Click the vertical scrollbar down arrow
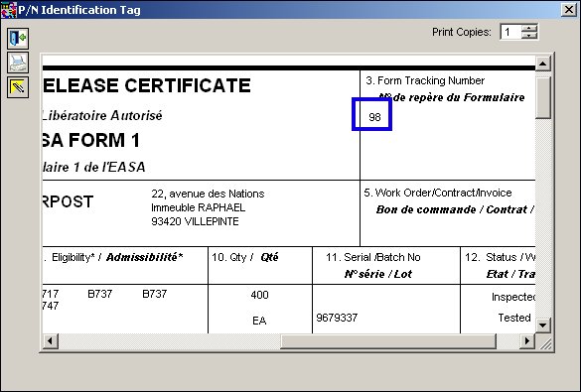581x392 pixels. (543, 326)
